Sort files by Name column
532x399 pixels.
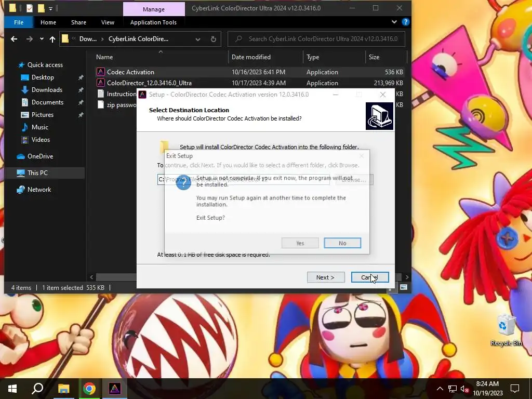(104, 57)
